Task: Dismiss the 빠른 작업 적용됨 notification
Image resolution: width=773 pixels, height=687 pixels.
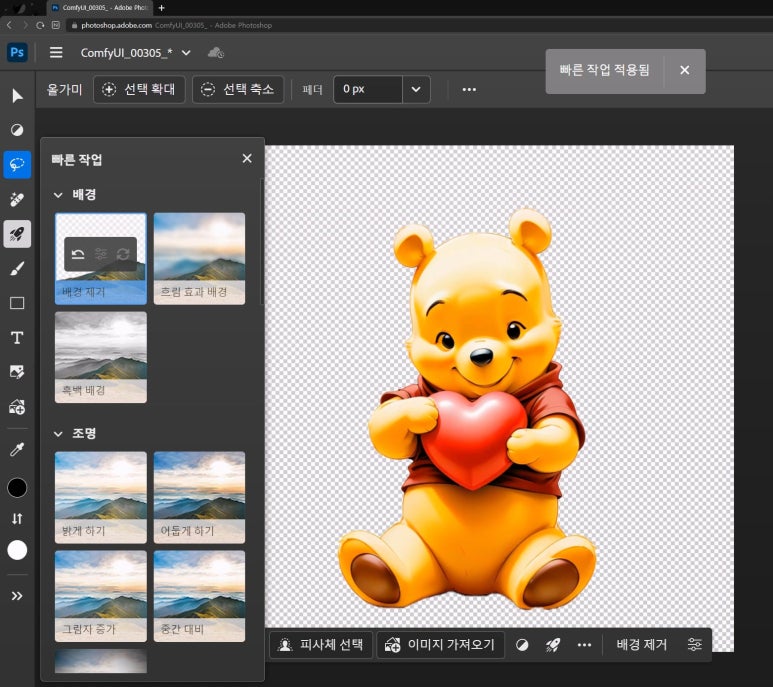Action: tap(684, 70)
